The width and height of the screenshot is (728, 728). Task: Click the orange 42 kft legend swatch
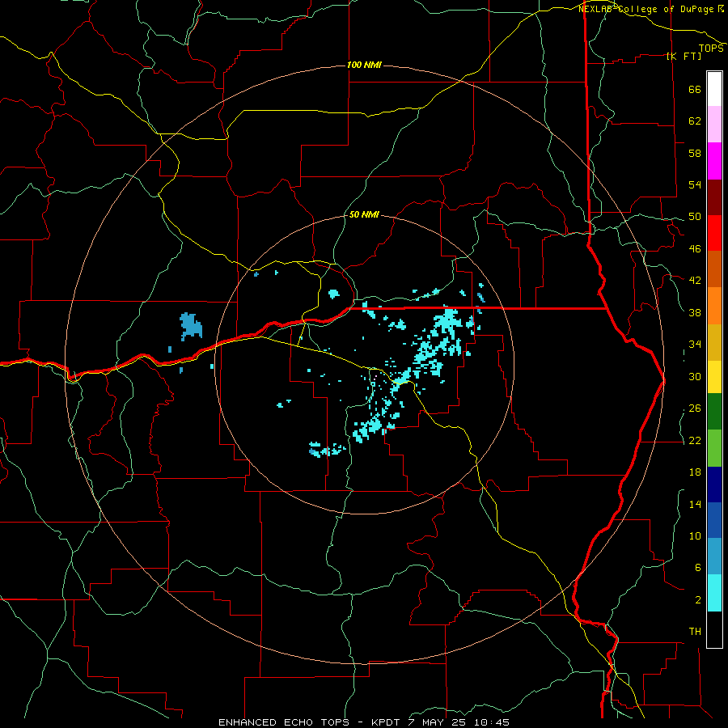pyautogui.click(x=714, y=306)
